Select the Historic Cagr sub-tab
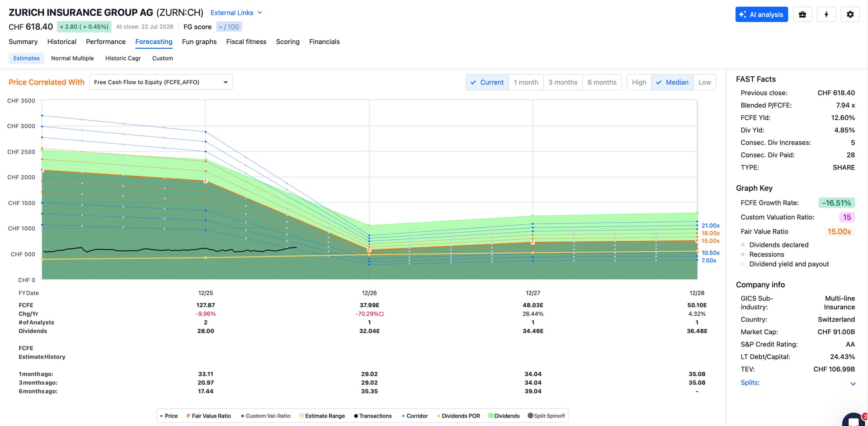Image resolution: width=868 pixels, height=426 pixels. (123, 58)
